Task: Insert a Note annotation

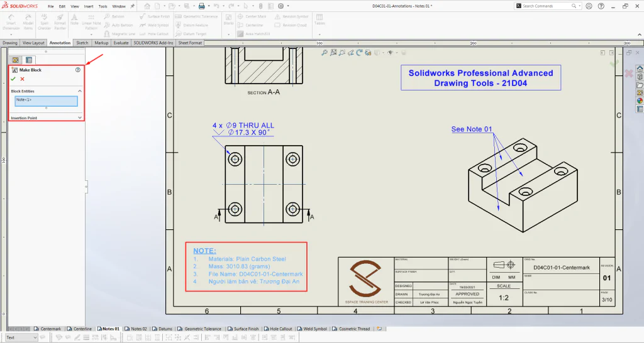Action: coord(74,19)
